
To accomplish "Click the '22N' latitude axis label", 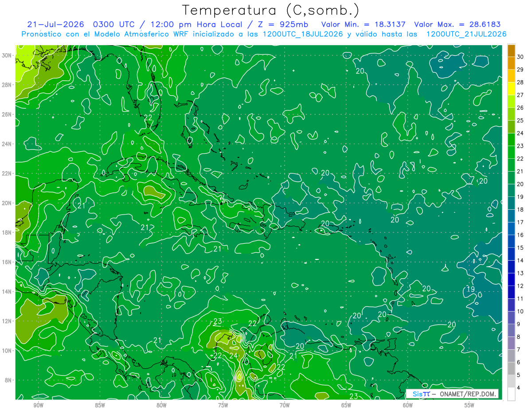I will [x=7, y=173].
